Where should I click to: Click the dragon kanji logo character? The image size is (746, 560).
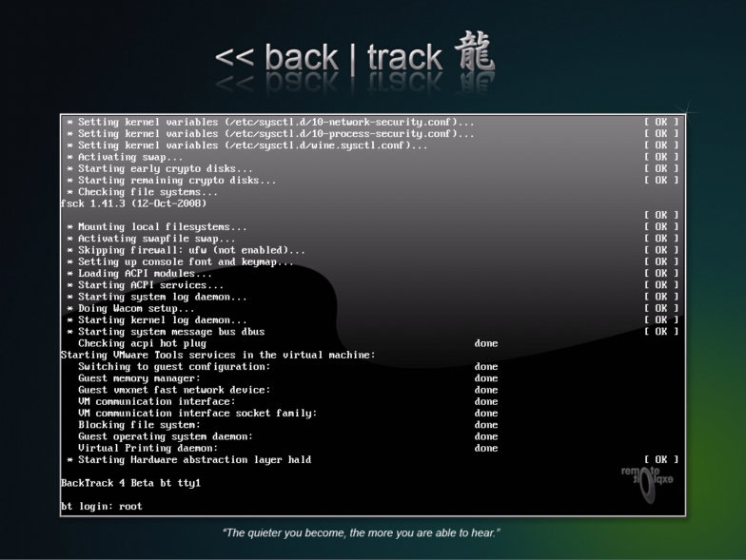pos(474,52)
